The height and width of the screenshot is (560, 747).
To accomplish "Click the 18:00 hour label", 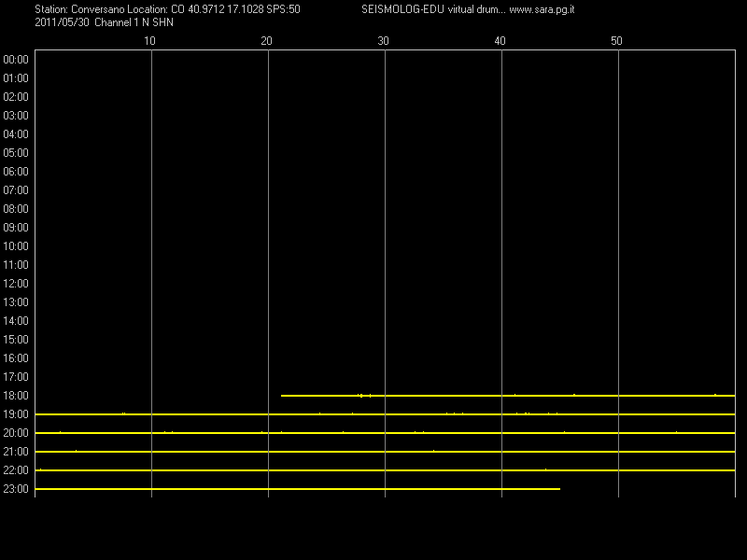I will pyautogui.click(x=16, y=395).
